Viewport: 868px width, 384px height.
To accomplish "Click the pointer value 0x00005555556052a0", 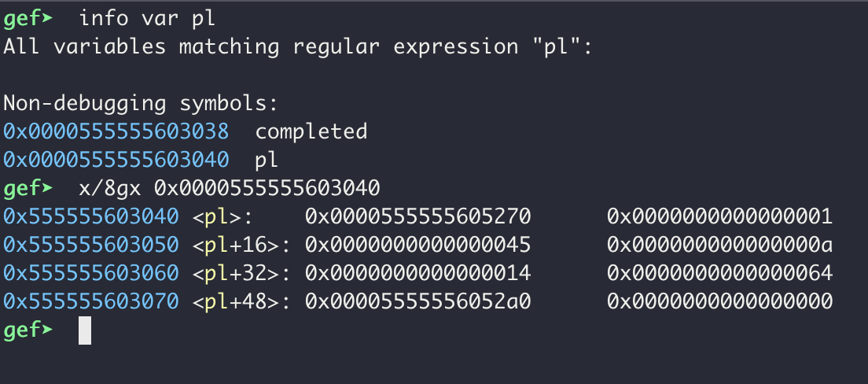I will pos(418,301).
